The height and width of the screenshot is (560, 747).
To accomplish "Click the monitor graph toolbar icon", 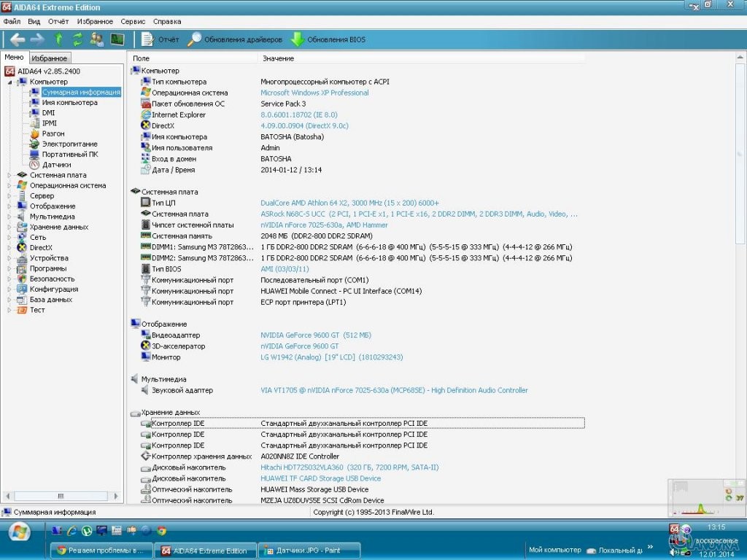I will [117, 39].
